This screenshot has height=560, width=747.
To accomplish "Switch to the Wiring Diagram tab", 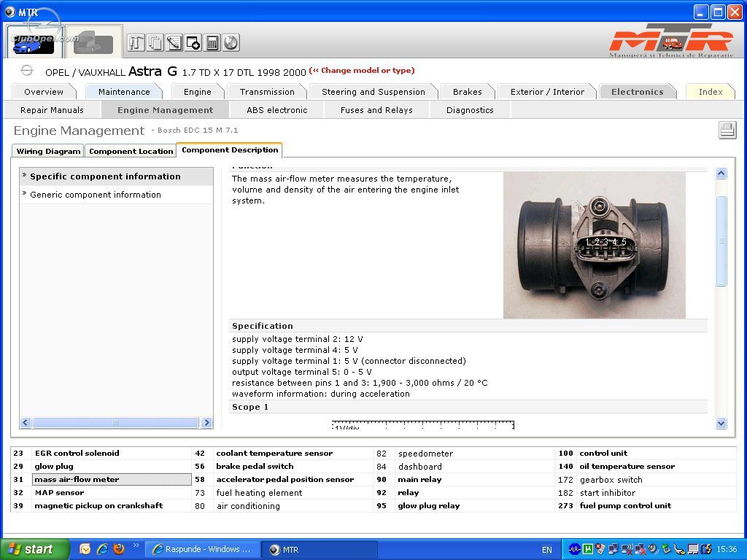I will point(48,152).
